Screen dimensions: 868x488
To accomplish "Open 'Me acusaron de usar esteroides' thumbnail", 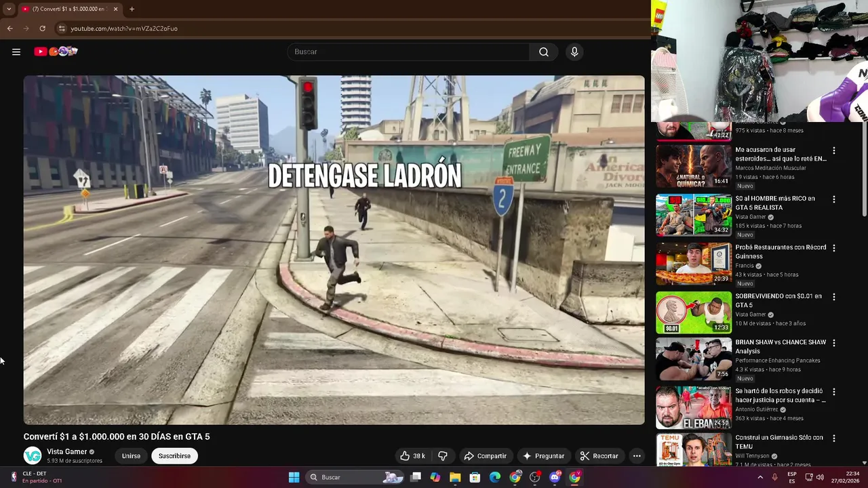I will click(x=694, y=166).
